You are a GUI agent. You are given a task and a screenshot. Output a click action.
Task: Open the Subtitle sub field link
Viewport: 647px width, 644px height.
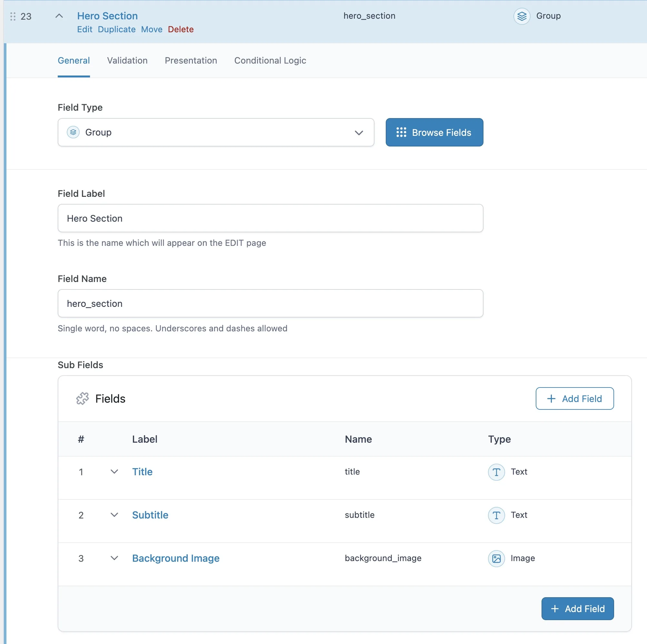pyautogui.click(x=150, y=515)
